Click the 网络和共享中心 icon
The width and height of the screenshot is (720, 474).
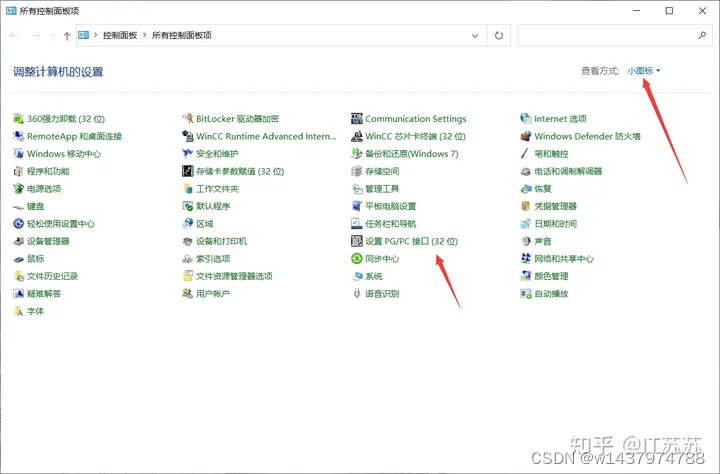click(x=526, y=259)
